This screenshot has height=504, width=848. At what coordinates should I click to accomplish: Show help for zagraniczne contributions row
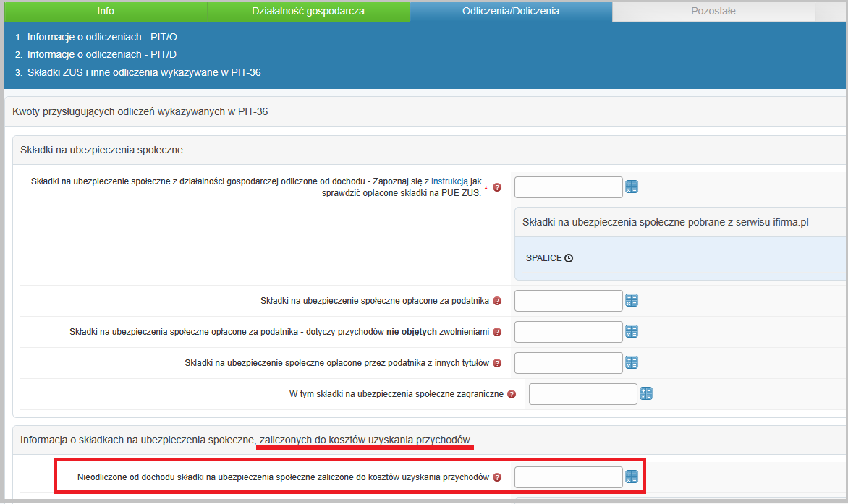tap(512, 394)
